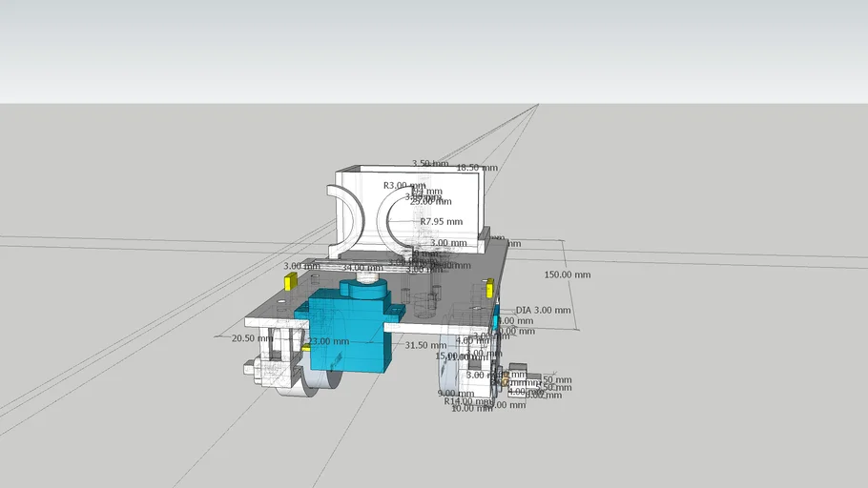Click the left yellow clip on platform
The height and width of the screenshot is (488, 868).
[x=290, y=281]
